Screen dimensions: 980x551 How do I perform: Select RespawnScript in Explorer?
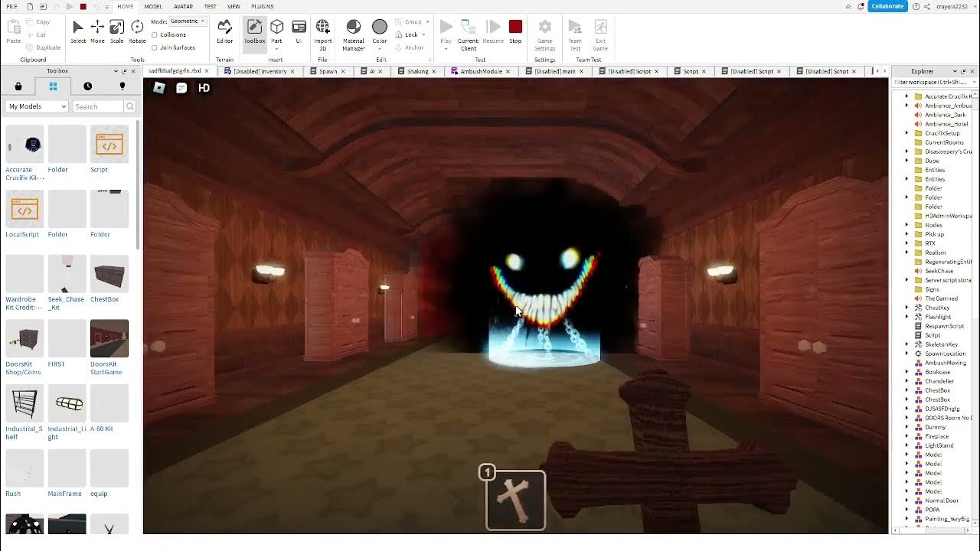[x=944, y=326]
